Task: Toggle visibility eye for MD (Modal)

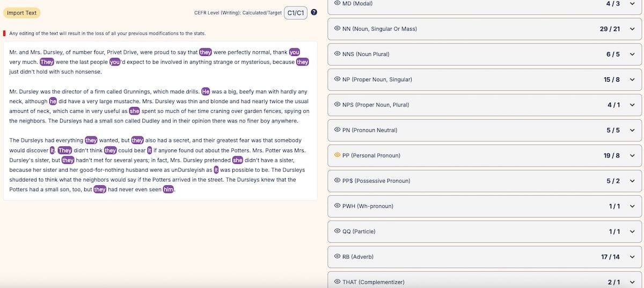Action: [337, 3]
